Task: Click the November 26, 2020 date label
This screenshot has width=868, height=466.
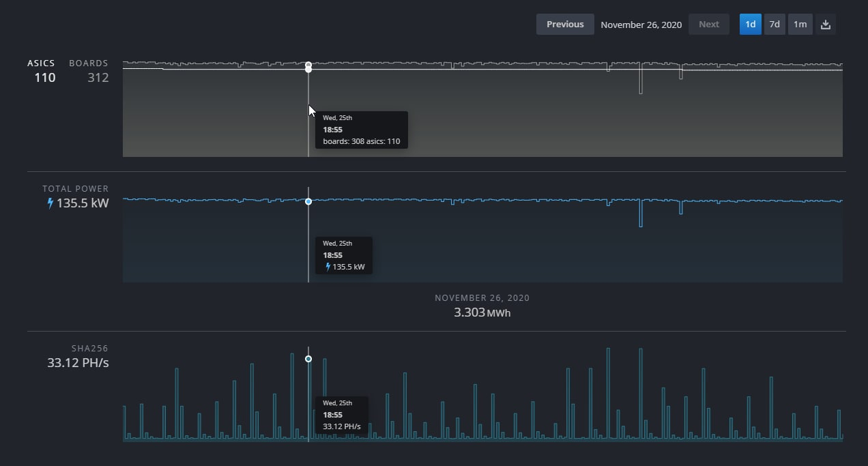Action: (x=641, y=25)
